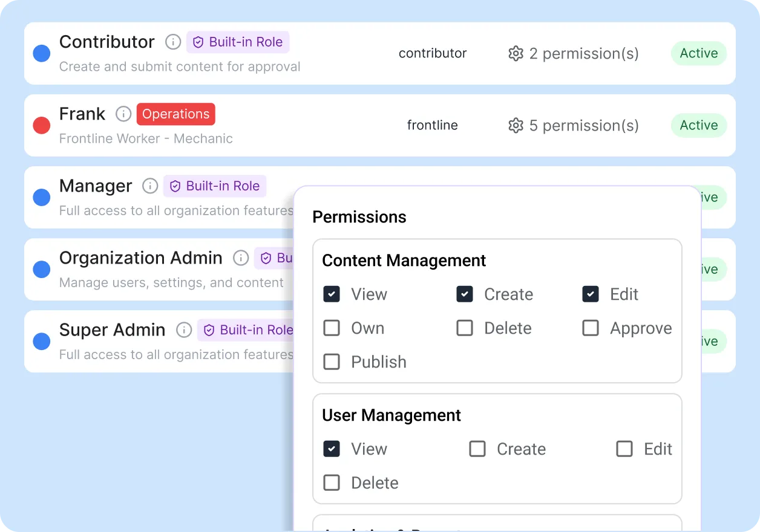Click info icon beside Organization Admin
This screenshot has height=532, width=760.
coord(241,258)
